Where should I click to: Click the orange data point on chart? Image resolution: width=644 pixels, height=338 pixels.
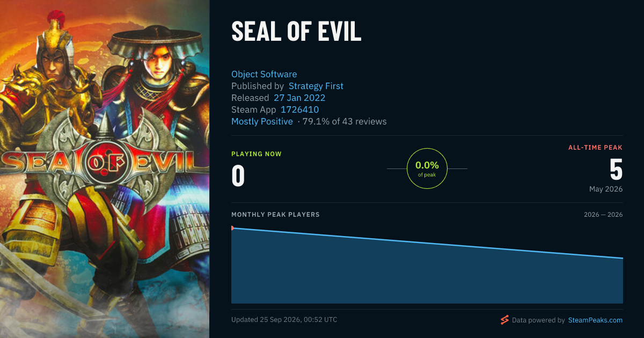coord(232,228)
